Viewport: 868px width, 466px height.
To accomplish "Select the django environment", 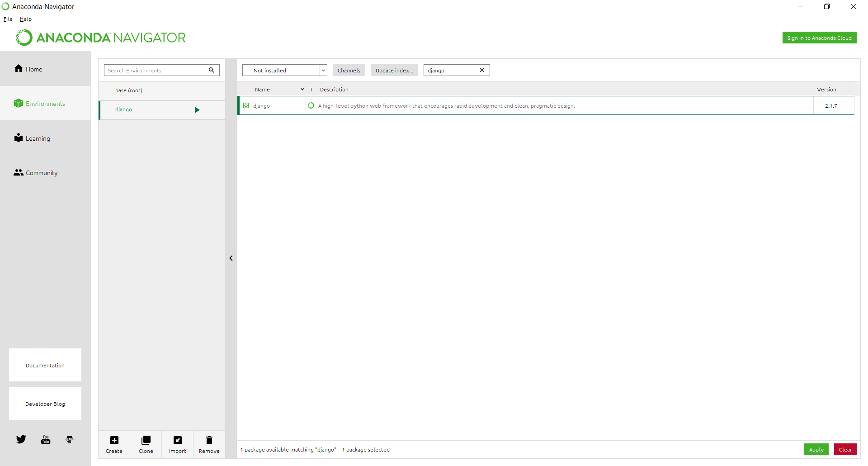I will point(162,110).
